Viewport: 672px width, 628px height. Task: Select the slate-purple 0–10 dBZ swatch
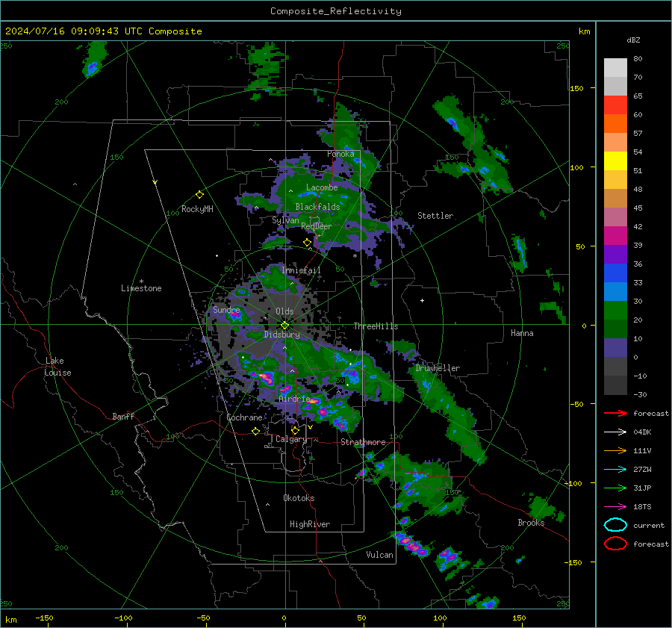click(x=615, y=348)
